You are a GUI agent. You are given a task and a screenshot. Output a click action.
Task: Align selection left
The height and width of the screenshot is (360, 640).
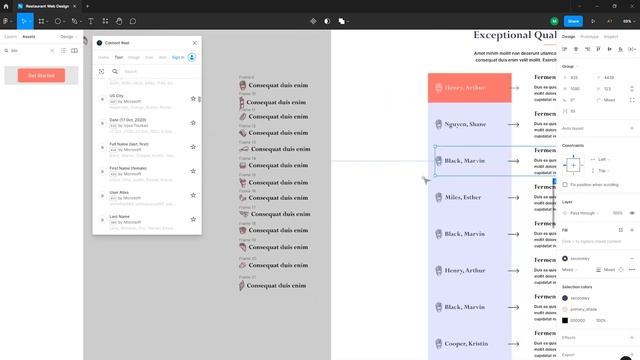[x=565, y=49]
